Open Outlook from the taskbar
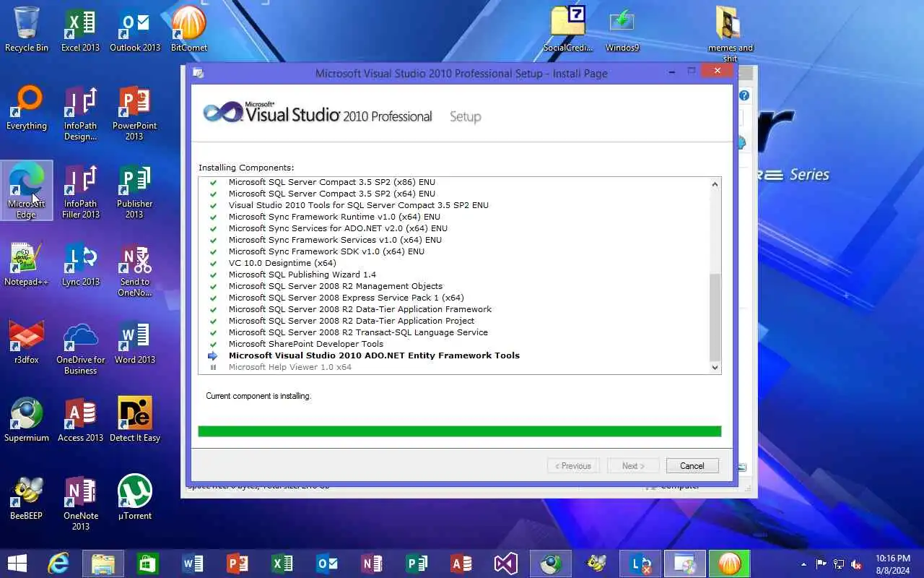Image resolution: width=924 pixels, height=578 pixels. (x=327, y=564)
